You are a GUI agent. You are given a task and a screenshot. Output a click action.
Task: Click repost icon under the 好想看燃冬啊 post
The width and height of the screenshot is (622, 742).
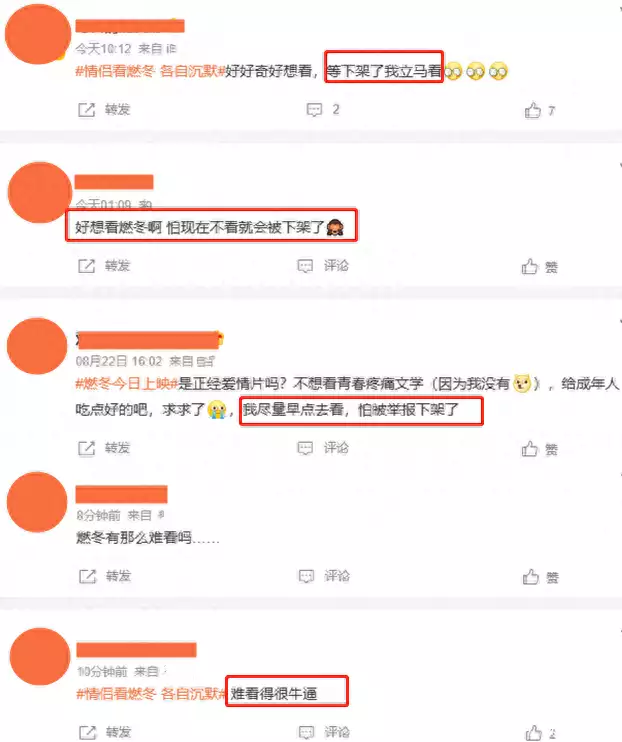tap(87, 266)
